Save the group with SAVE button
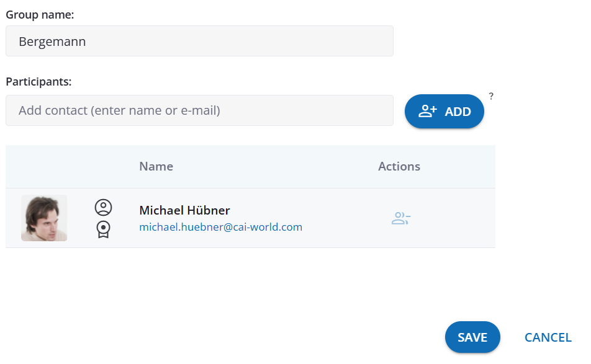 coord(472,337)
